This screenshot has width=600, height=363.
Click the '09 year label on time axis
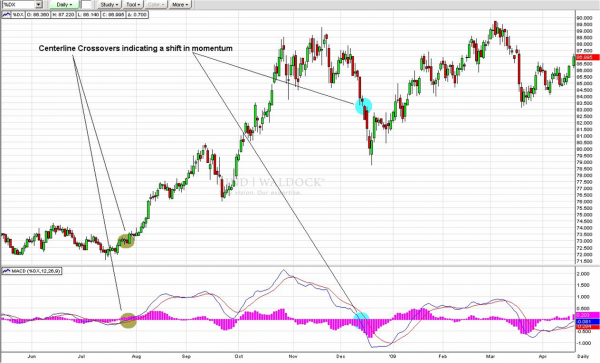coord(392,356)
